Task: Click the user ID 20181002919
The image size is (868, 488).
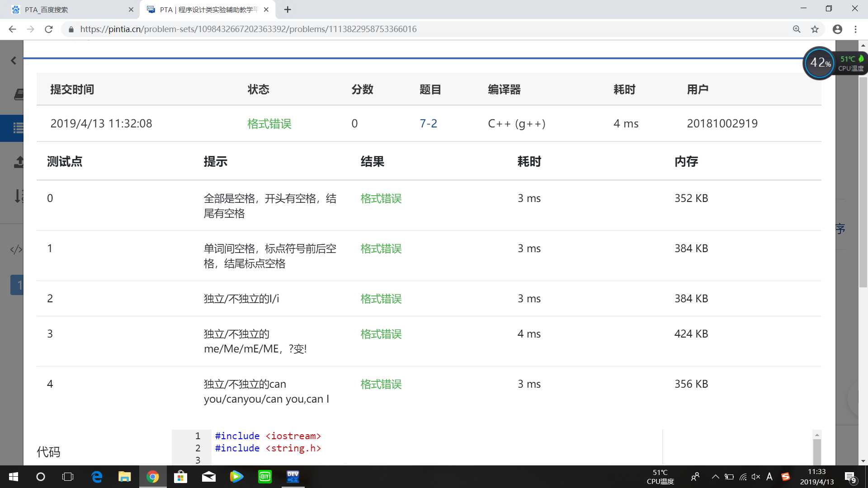Action: click(x=722, y=123)
